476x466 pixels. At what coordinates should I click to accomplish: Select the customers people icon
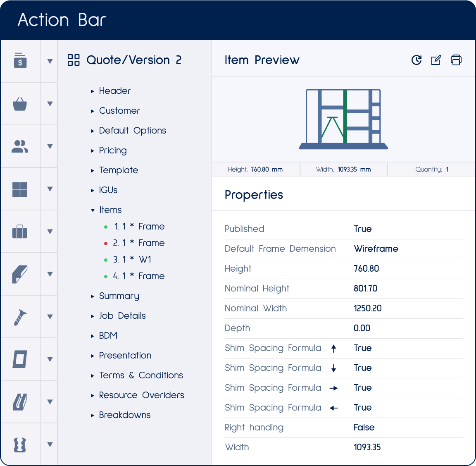(21, 146)
